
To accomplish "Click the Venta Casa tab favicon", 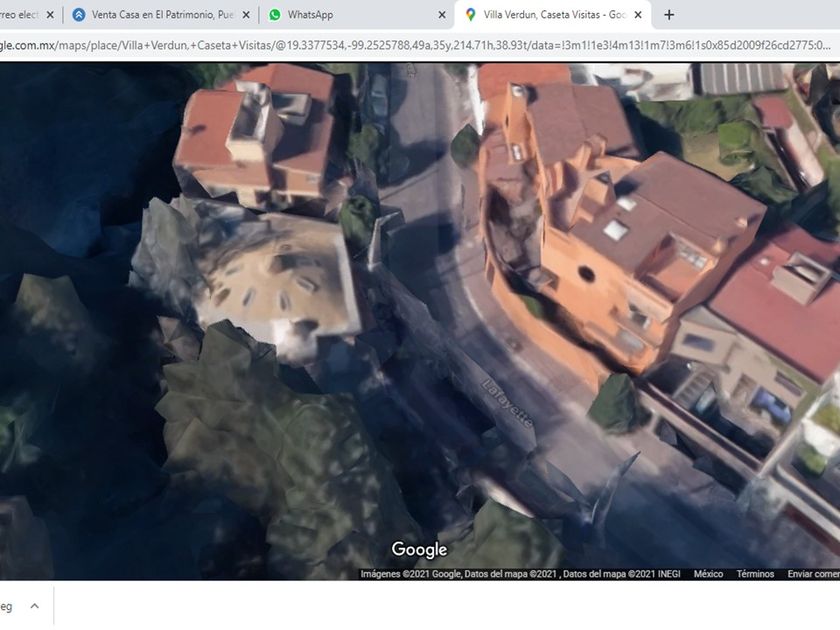I will point(79,15).
